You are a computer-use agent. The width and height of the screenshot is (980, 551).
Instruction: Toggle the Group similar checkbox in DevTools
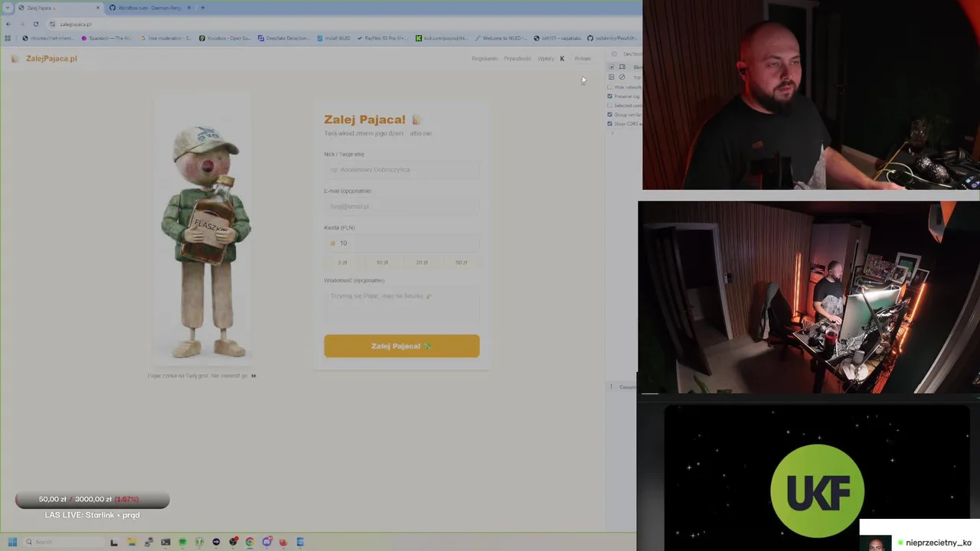click(x=610, y=115)
